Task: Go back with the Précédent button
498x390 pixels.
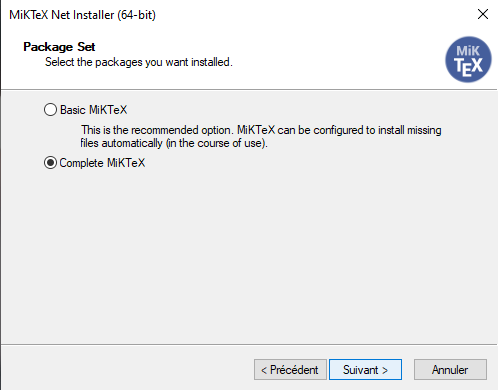Action: coord(290,369)
